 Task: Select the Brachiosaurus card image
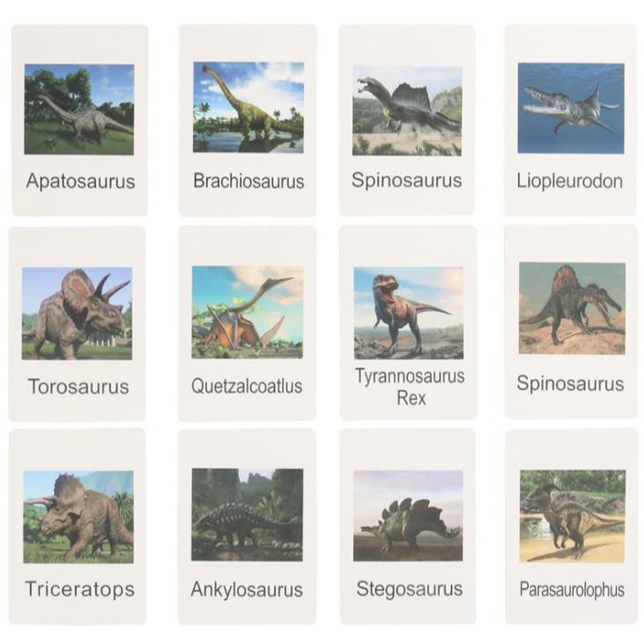[x=248, y=107]
